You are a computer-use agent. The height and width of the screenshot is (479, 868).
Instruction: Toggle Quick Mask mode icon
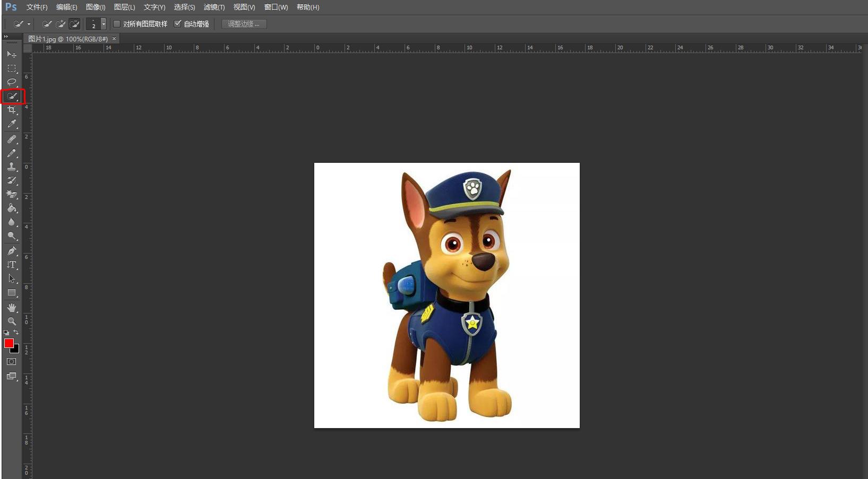point(12,362)
